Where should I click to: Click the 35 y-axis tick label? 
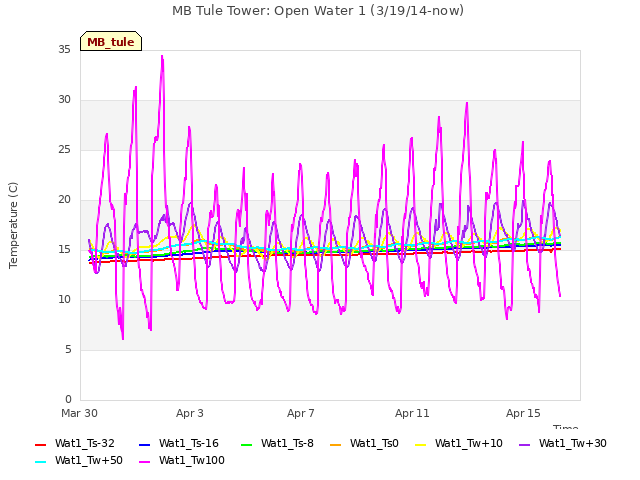pyautogui.click(x=64, y=50)
